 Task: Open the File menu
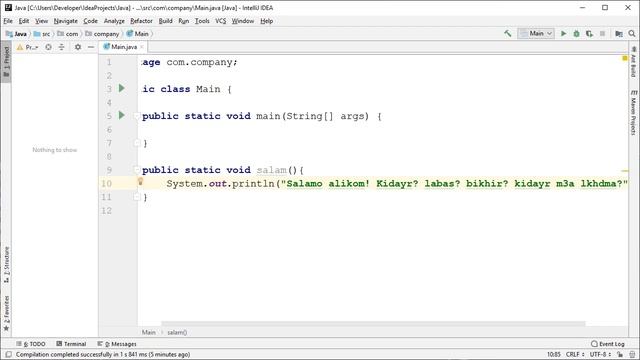pyautogui.click(x=8, y=21)
